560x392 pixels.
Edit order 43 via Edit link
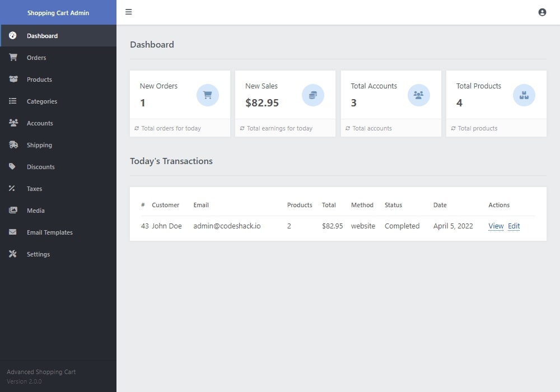(x=514, y=226)
